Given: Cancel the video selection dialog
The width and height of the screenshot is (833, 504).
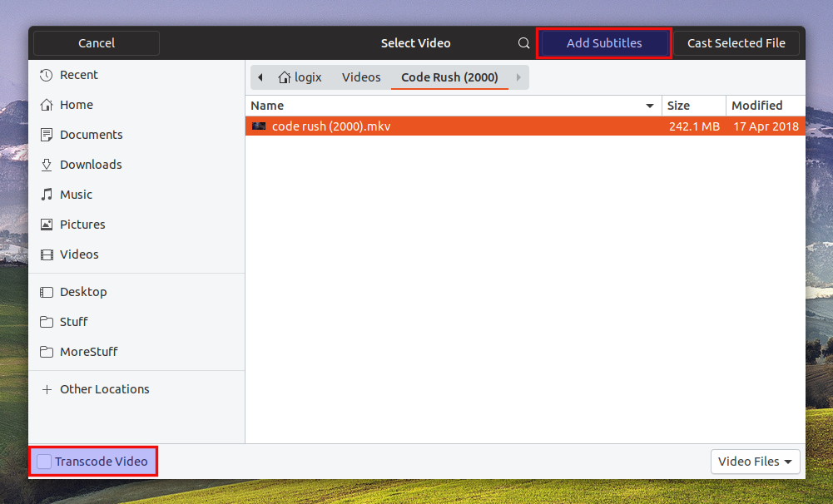Looking at the screenshot, I should pyautogui.click(x=95, y=42).
